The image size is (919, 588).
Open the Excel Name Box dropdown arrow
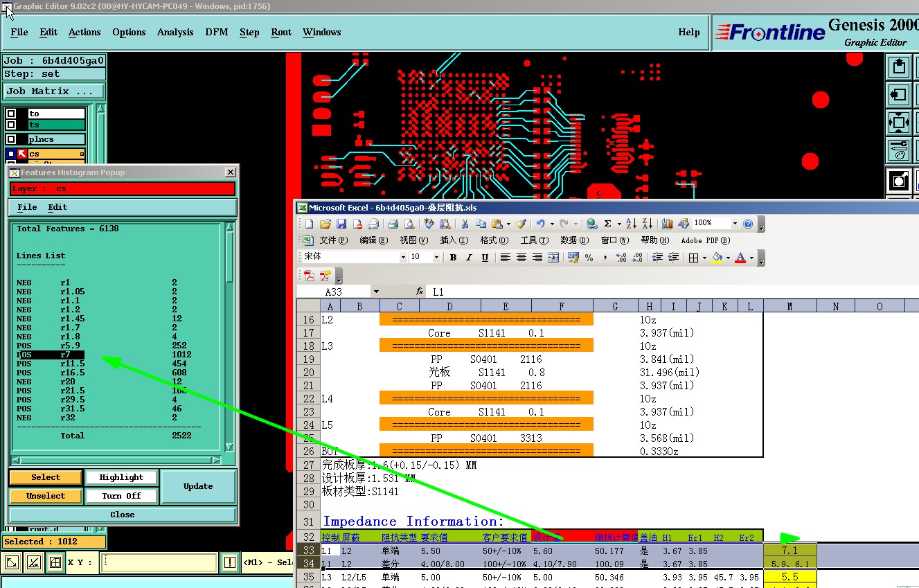point(376,292)
